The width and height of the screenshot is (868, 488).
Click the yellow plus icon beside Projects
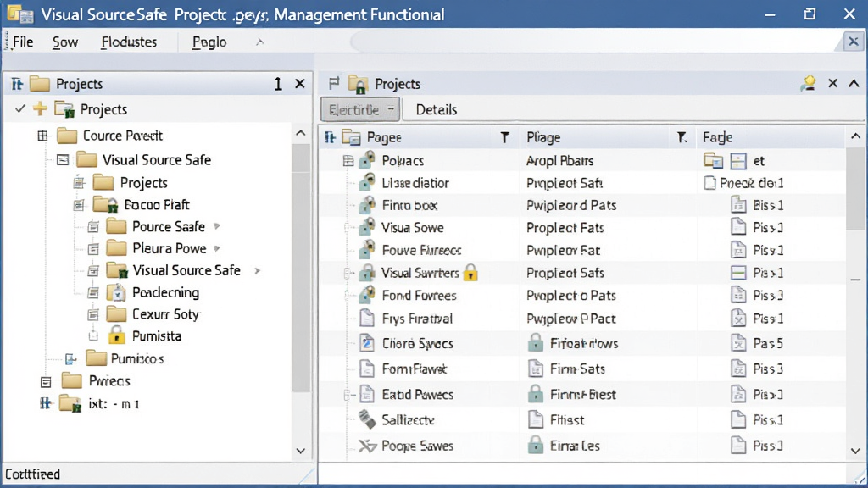pyautogui.click(x=40, y=108)
